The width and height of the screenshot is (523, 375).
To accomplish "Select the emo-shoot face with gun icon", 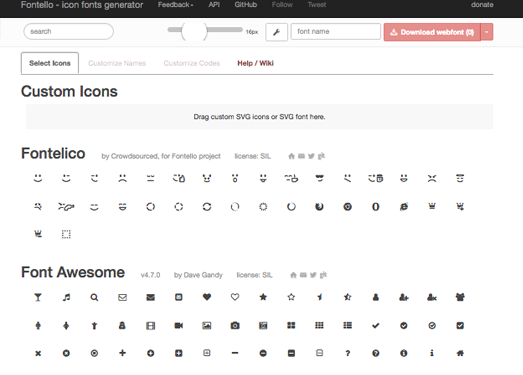I will click(x=66, y=207).
